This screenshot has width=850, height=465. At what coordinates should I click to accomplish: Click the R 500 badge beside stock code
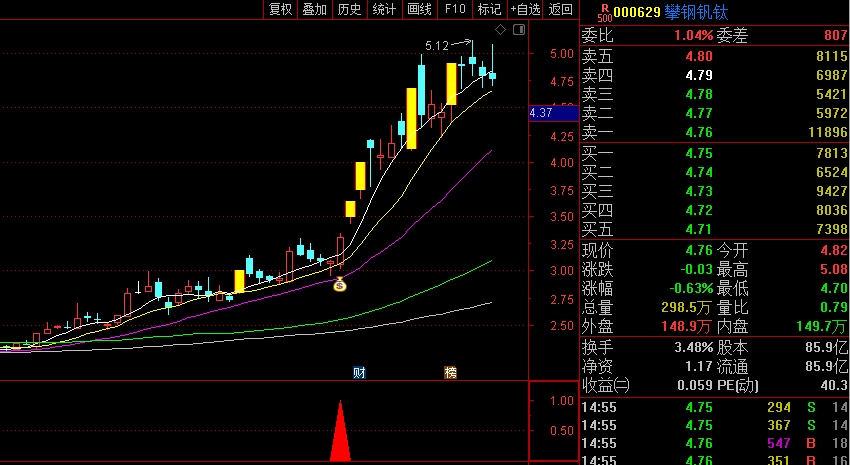tap(604, 11)
